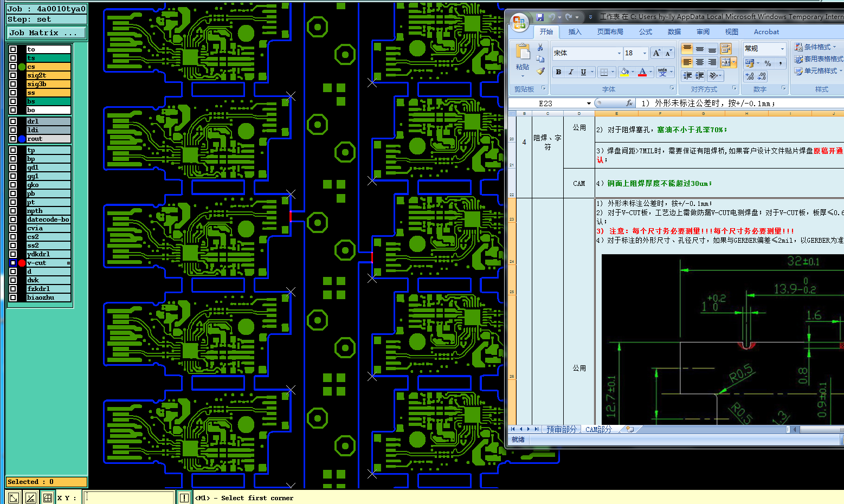
Task: Click the Copy icon in the clipboard group
Action: tap(540, 59)
